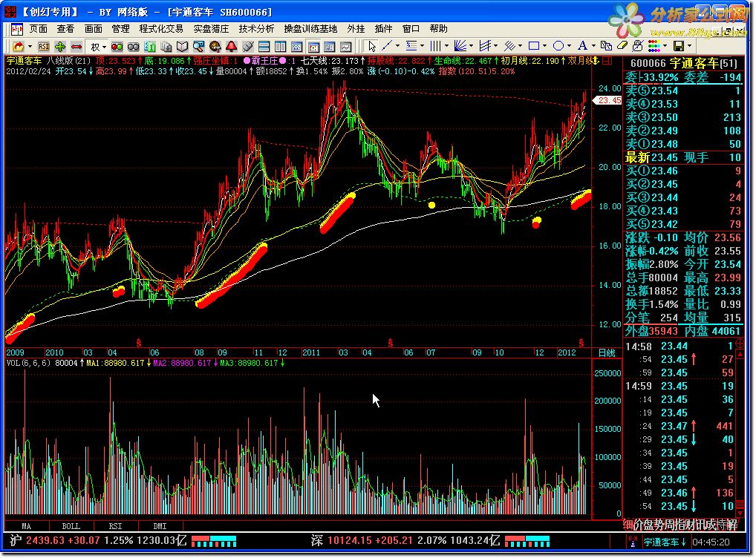Click the lock drawings icon

(x=638, y=46)
